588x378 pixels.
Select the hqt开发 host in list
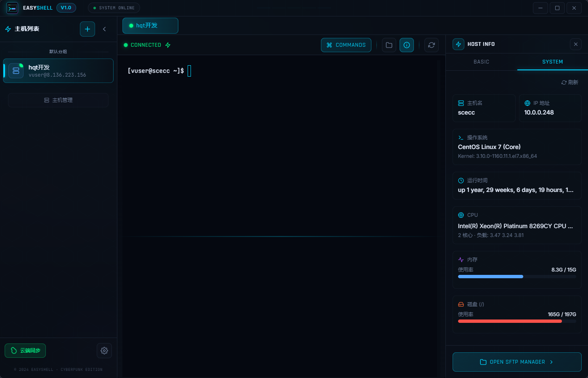coord(58,71)
